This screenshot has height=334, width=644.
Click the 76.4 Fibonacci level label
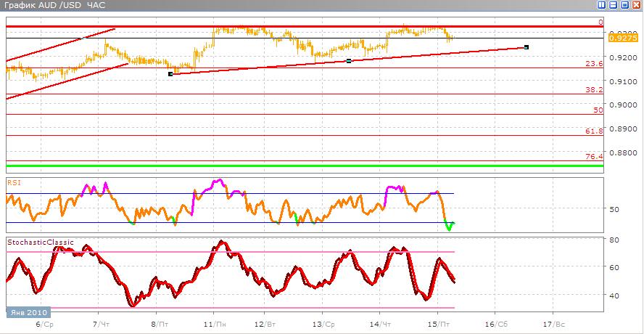[594, 156]
